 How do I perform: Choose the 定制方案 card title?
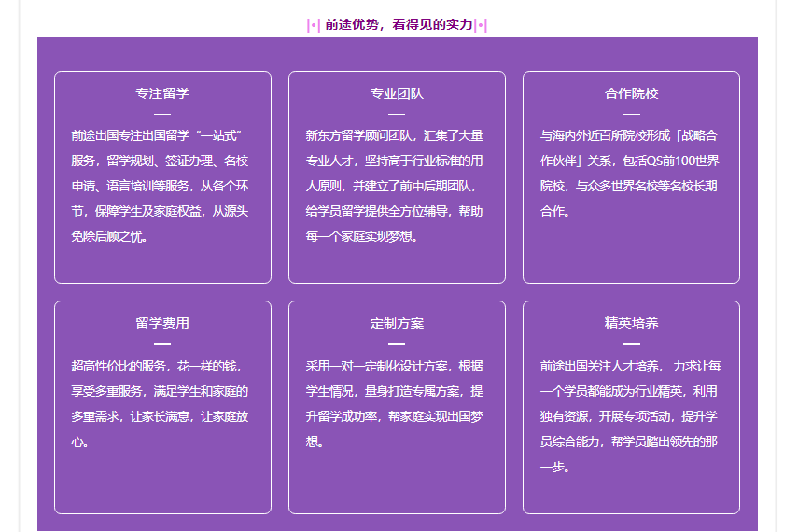point(397,323)
